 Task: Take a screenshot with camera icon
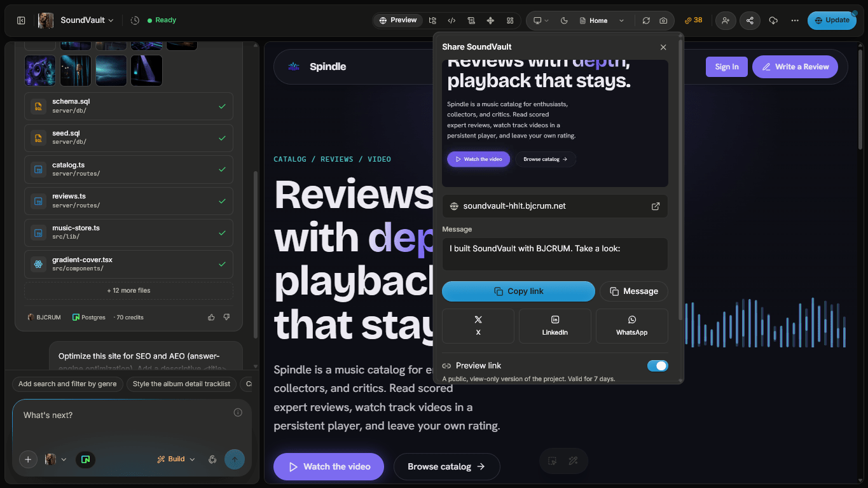click(x=663, y=20)
